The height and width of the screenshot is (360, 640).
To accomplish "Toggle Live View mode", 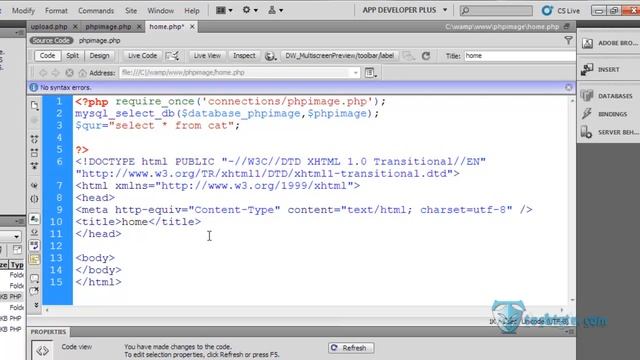I will coord(207,56).
